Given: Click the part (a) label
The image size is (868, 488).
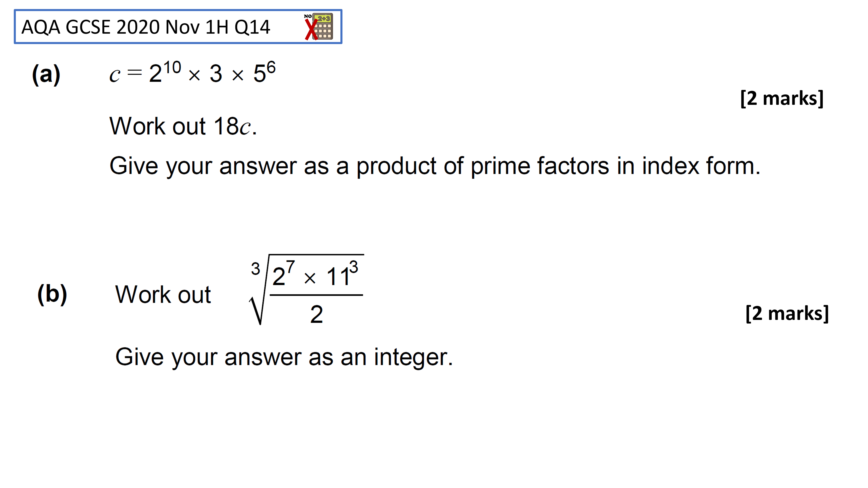Looking at the screenshot, I should coord(46,74).
